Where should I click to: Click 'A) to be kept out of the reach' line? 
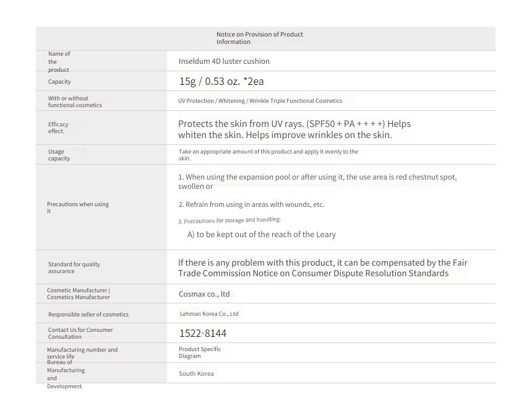tap(262, 234)
